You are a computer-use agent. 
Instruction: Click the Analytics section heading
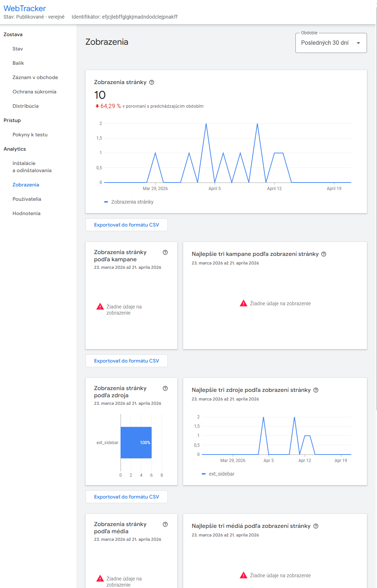coord(15,149)
